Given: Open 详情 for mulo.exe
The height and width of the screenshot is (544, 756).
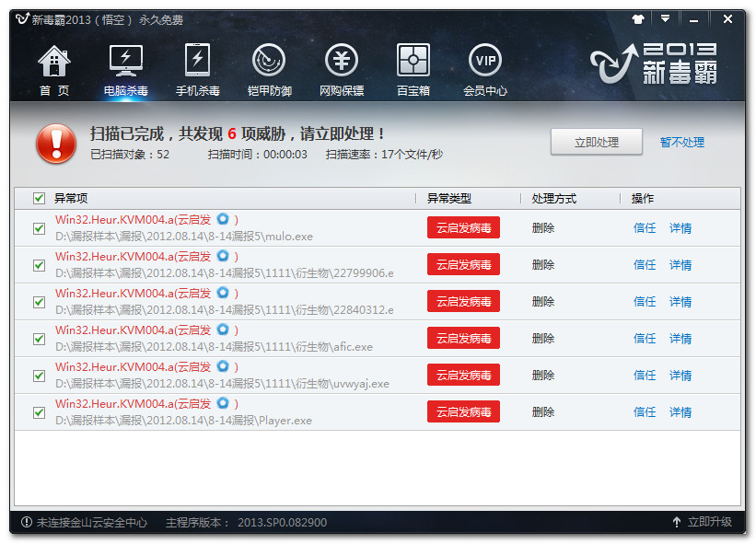Looking at the screenshot, I should click(x=680, y=228).
